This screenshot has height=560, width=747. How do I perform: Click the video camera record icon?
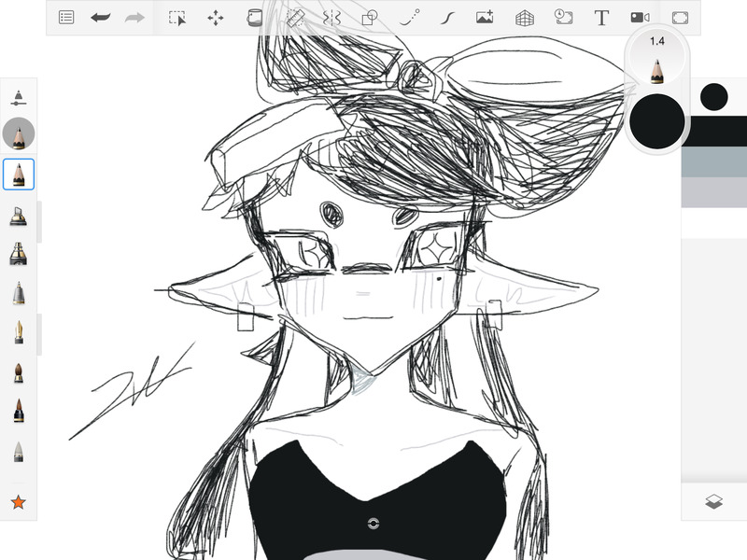[640, 18]
